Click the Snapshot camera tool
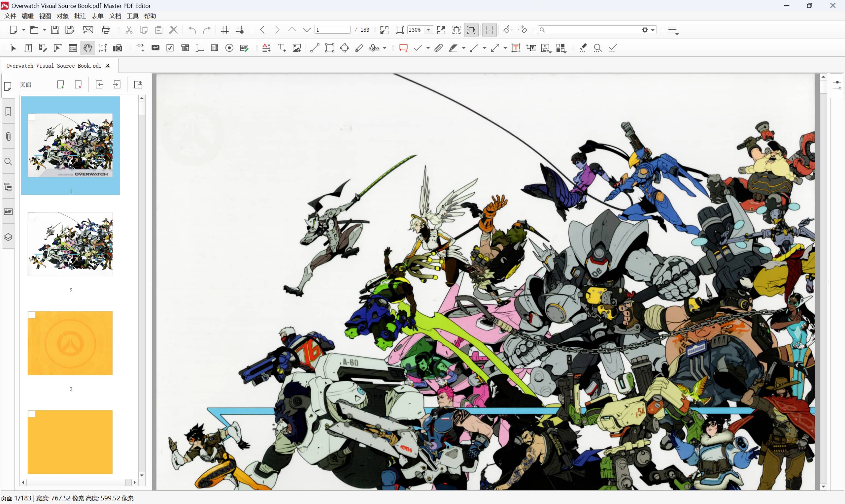This screenshot has width=845, height=504. [117, 48]
